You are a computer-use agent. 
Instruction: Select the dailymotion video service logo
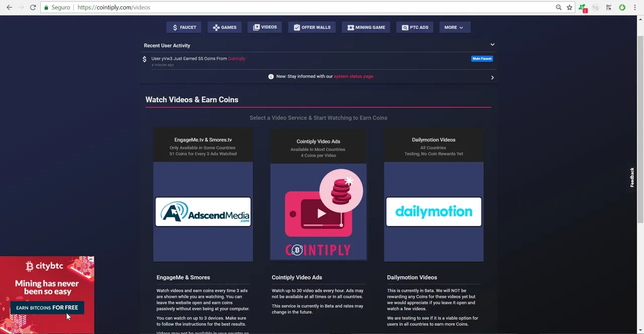(434, 212)
